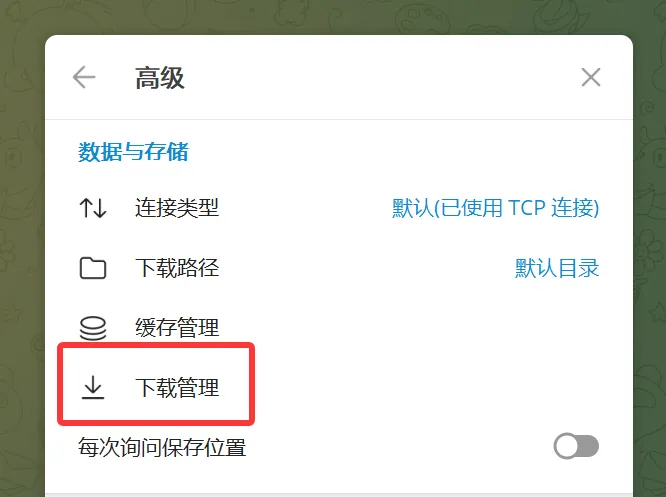Open the 下载路径 option
The width and height of the screenshot is (666, 497).
(x=339, y=268)
